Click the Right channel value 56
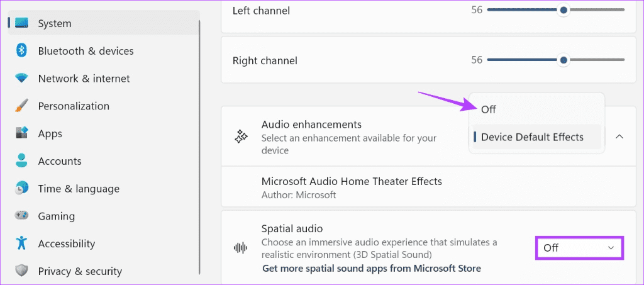 pos(477,60)
